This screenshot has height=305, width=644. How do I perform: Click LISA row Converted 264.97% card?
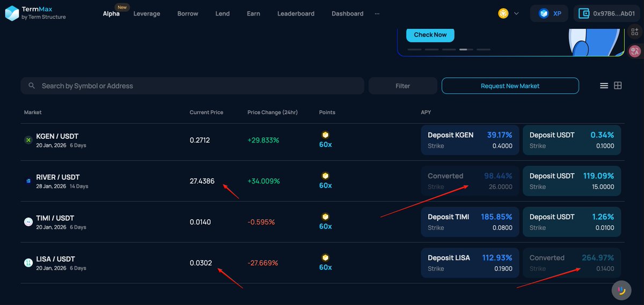point(572,263)
